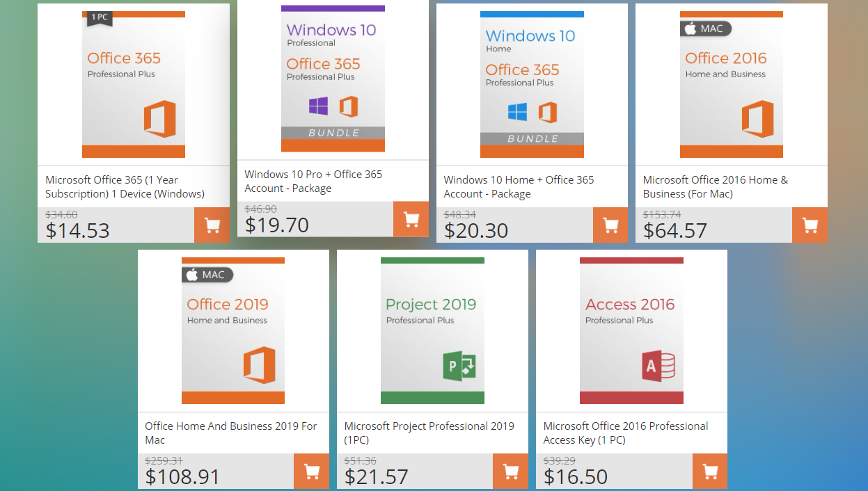Viewport: 868px width, 491px height.
Task: Open Windows 10 Pro + Office 365 Account link
Action: pyautogui.click(x=313, y=181)
